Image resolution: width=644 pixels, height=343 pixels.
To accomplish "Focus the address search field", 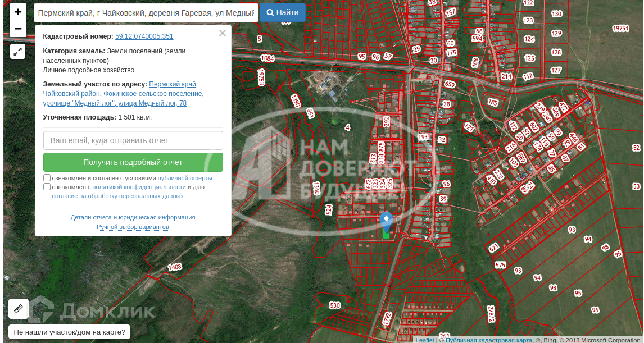I will pyautogui.click(x=146, y=13).
